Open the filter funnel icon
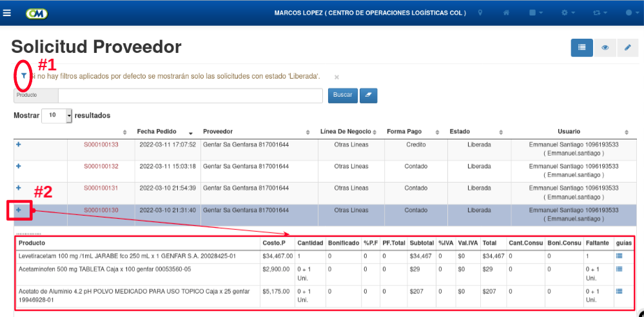Viewport: 644px width, 317px height. [24, 76]
